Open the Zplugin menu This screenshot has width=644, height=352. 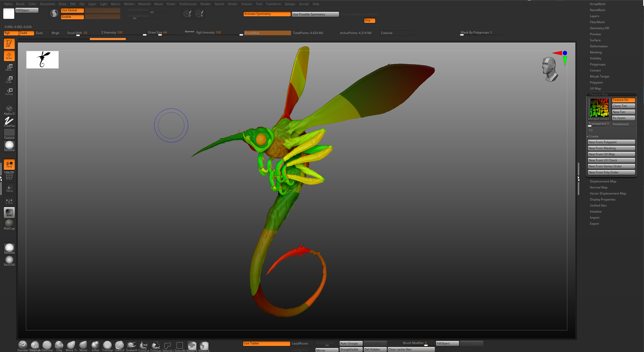[290, 4]
